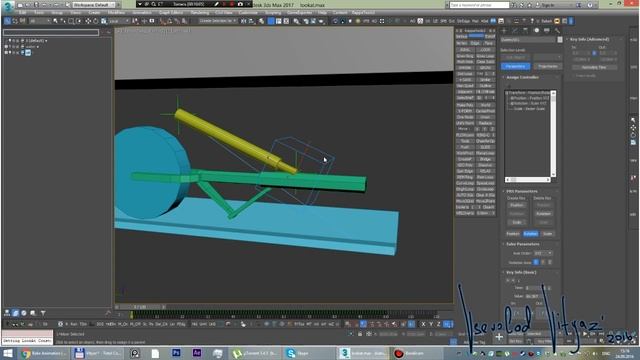Click the Rectangular Selection Region icon
Image resolution: width=640 pixels, height=360 pixels.
pyautogui.click(x=71, y=21)
